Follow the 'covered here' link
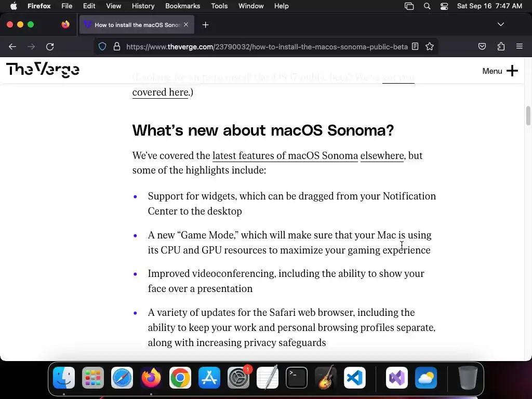The height and width of the screenshot is (399, 532). (160, 92)
